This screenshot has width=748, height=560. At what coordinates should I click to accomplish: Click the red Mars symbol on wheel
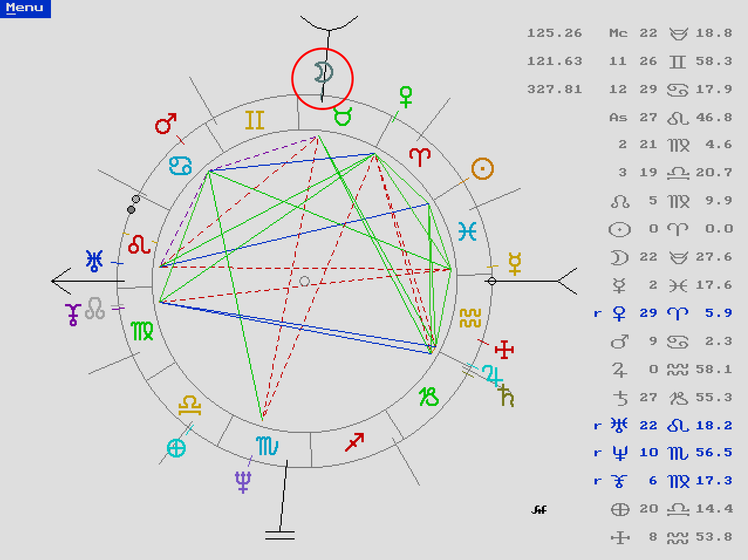coord(166,124)
